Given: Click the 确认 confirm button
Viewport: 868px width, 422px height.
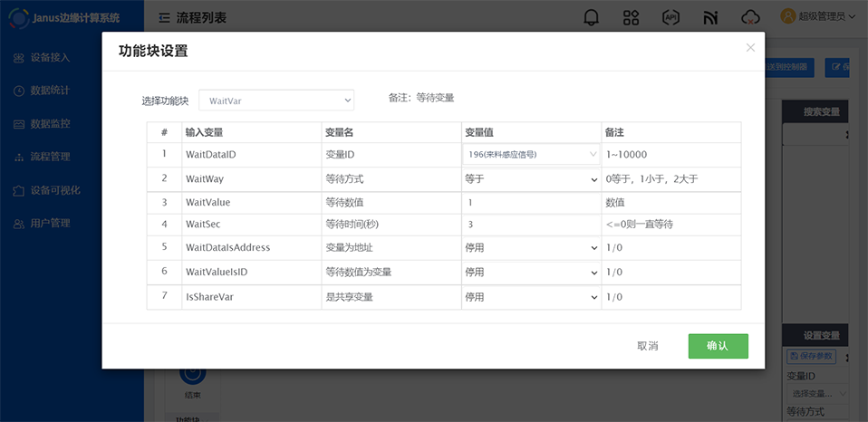Looking at the screenshot, I should (718, 346).
